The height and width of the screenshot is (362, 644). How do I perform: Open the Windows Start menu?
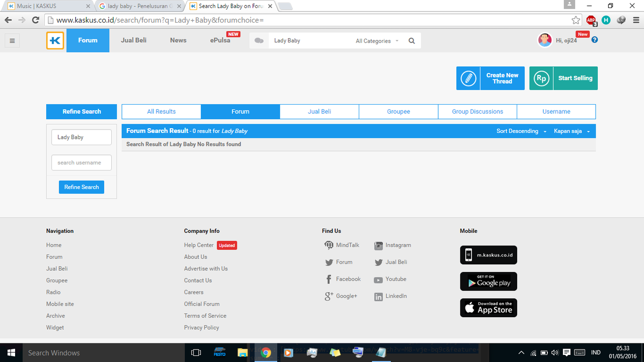11,352
